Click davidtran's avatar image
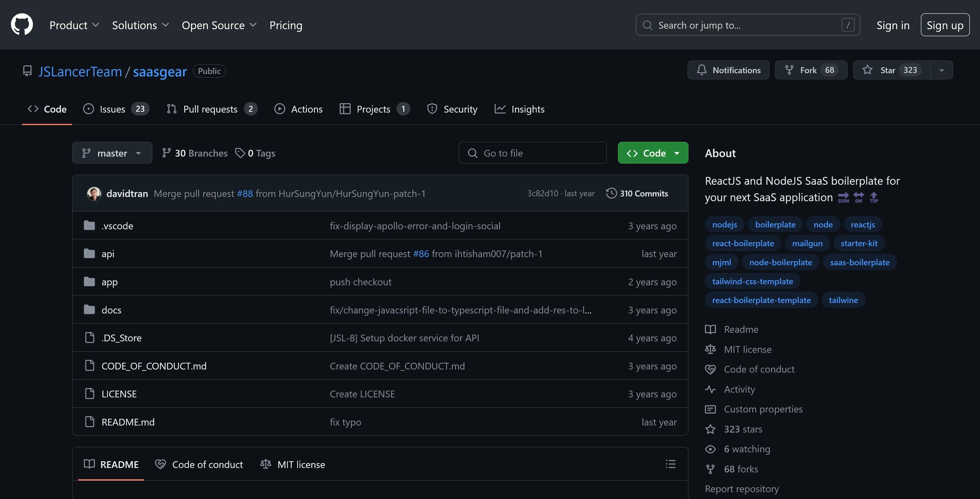Viewport: 980px width, 499px height. (94, 194)
